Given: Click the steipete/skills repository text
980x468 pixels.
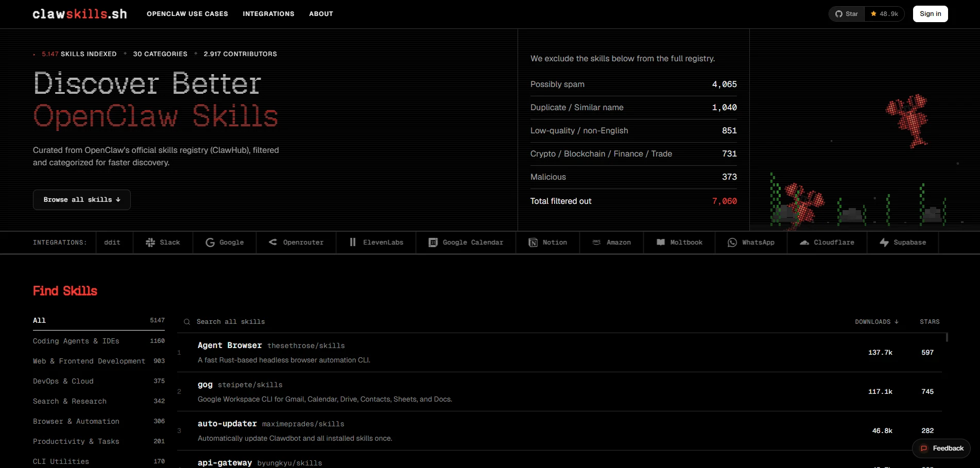Looking at the screenshot, I should pyautogui.click(x=250, y=385).
